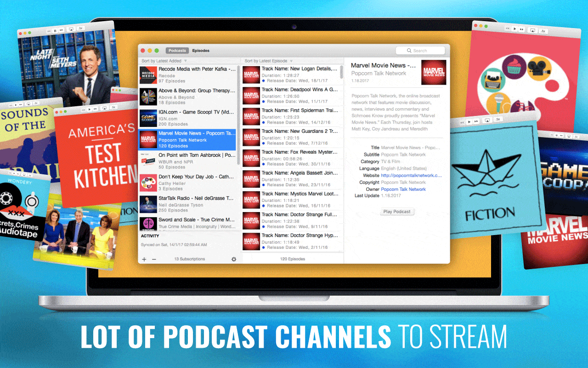Select Don't Keep Your Day Job podcast
The width and height of the screenshot is (588, 368).
188,183
